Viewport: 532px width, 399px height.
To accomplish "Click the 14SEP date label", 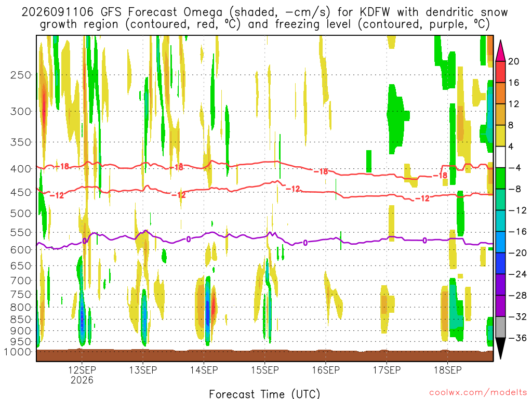I will click(204, 370).
